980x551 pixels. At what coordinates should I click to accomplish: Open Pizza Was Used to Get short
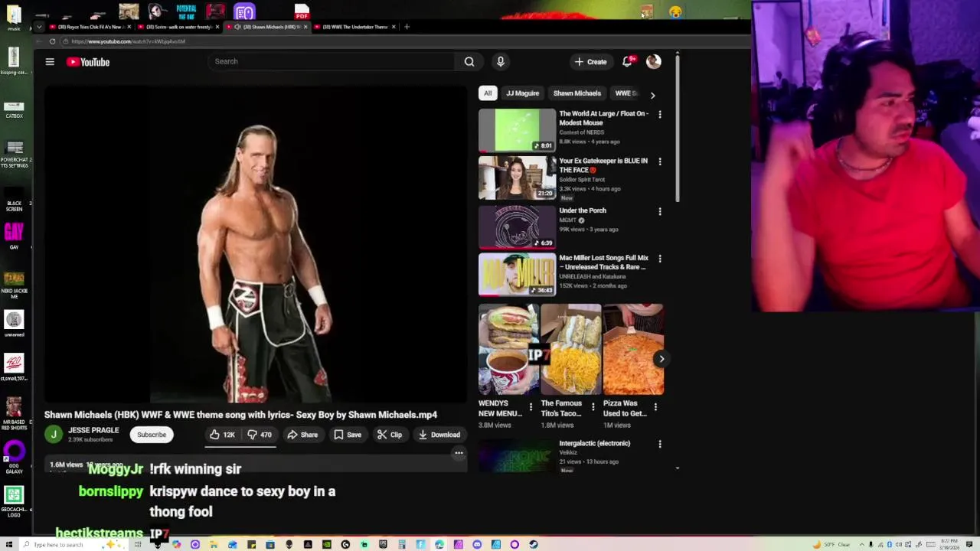point(633,350)
